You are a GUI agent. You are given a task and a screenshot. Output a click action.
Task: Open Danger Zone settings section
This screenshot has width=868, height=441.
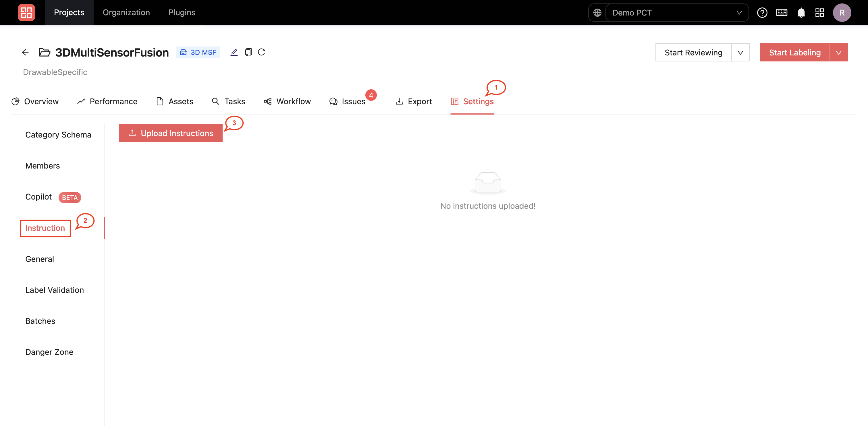pos(49,352)
